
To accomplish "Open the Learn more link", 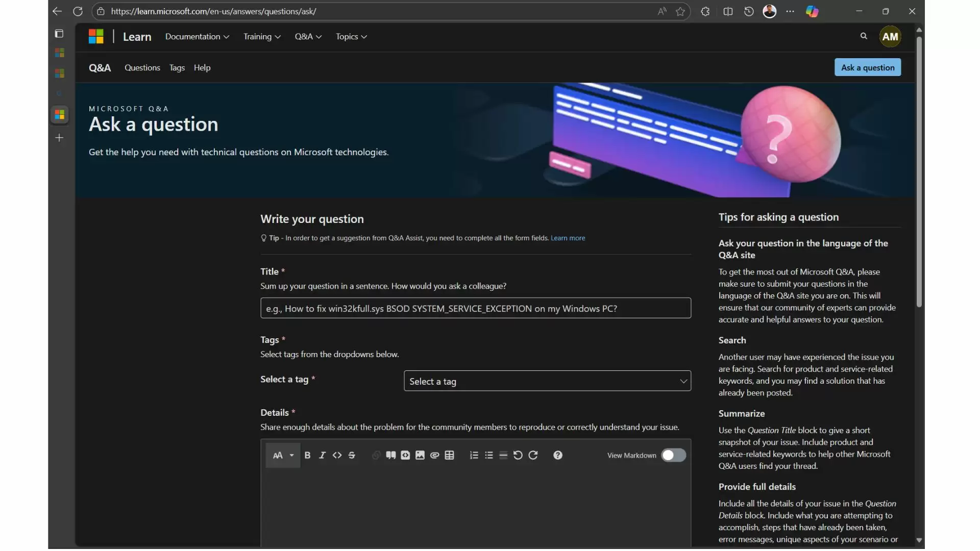I will (568, 238).
